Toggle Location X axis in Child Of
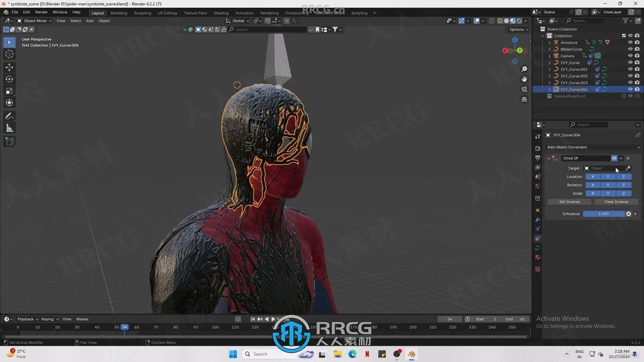This screenshot has width=644, height=362. pos(593,176)
